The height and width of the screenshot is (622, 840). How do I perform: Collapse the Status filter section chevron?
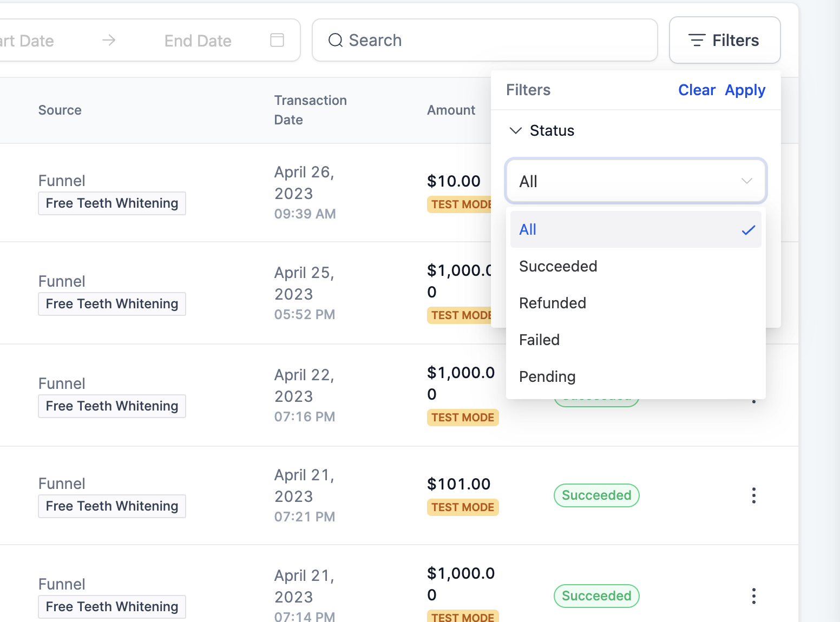point(516,130)
